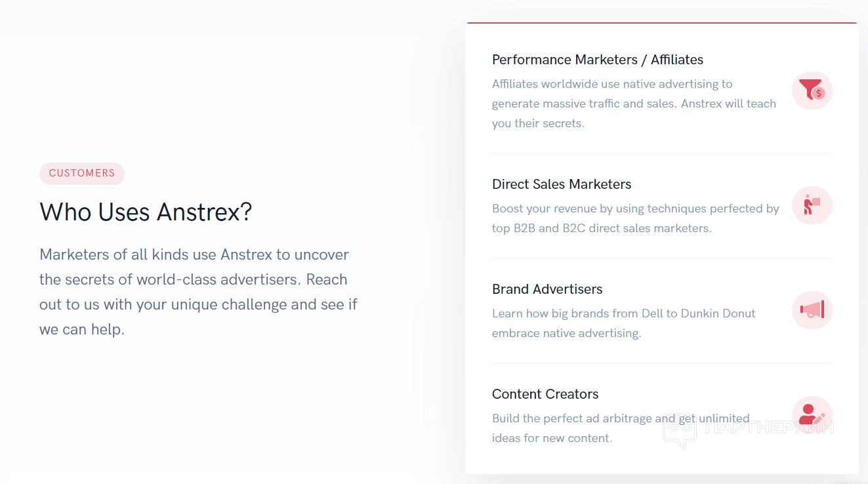Click the paragraph starting "Marketers of all kinds"
868x484 pixels.
click(198, 292)
